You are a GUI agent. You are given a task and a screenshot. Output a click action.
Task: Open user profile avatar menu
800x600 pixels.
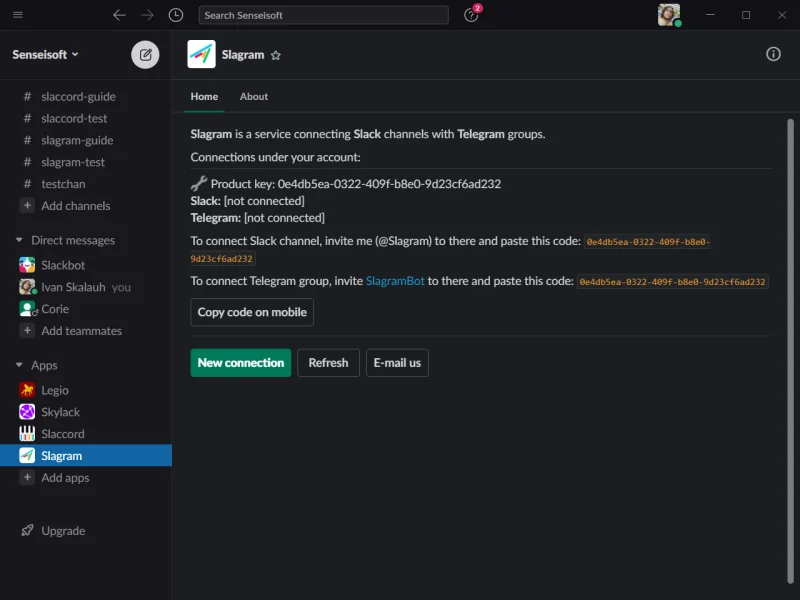669,15
